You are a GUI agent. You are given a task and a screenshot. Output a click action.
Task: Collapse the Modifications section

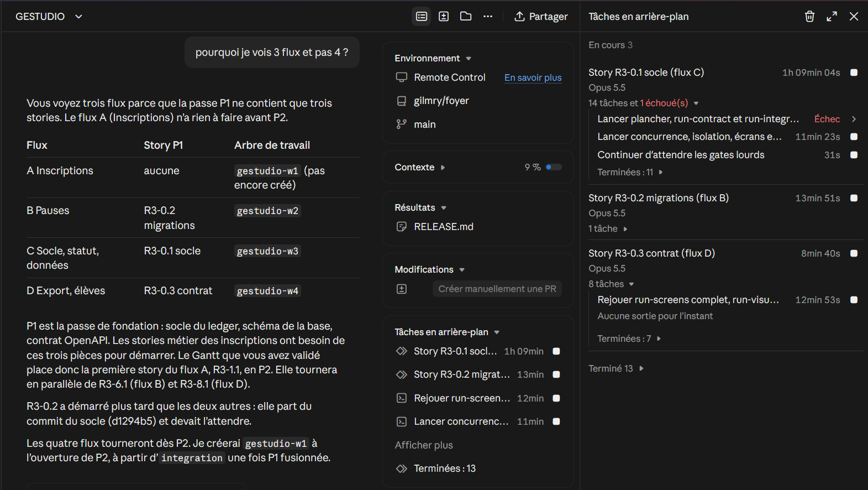click(x=462, y=270)
